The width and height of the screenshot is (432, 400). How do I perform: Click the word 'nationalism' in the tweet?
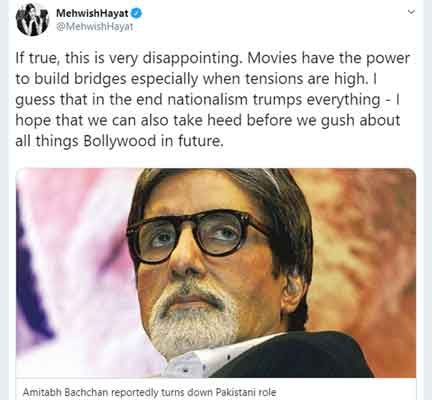207,99
